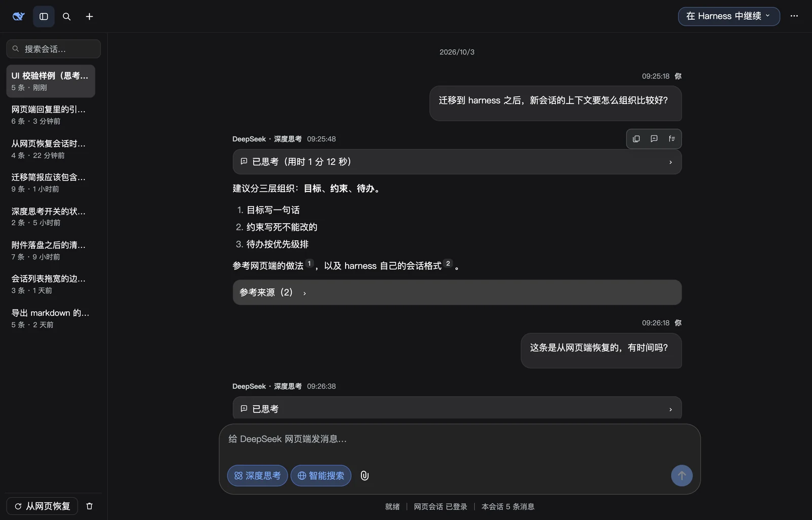Open conversation 会话列表拖宽的边…

coord(51,284)
